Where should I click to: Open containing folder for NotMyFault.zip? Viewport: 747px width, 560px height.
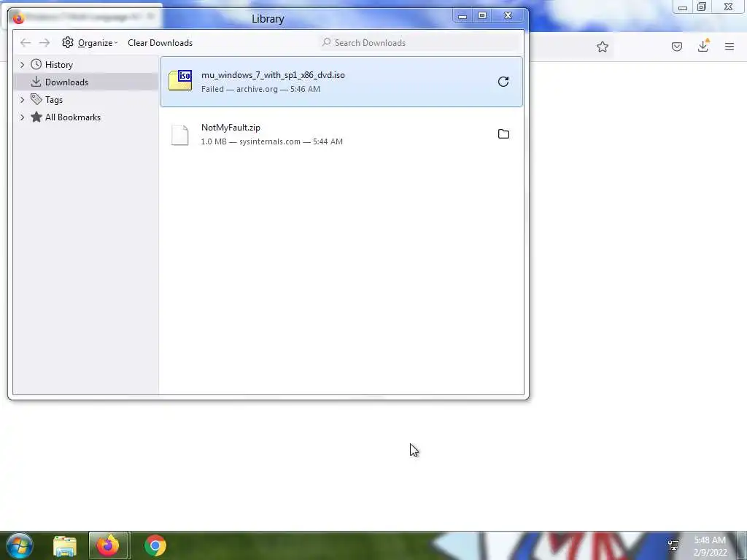tap(503, 134)
